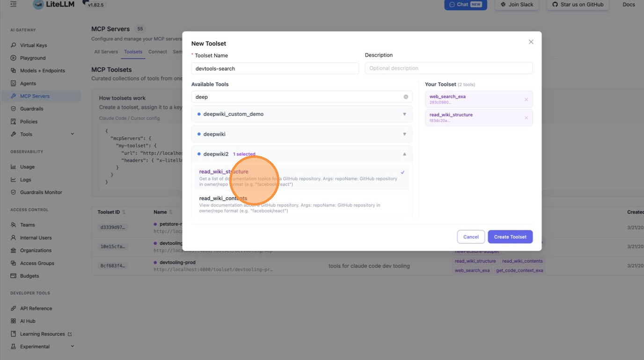Click the Models + Endpoints icon
Screen dimensions: 644x360
click(13, 71)
